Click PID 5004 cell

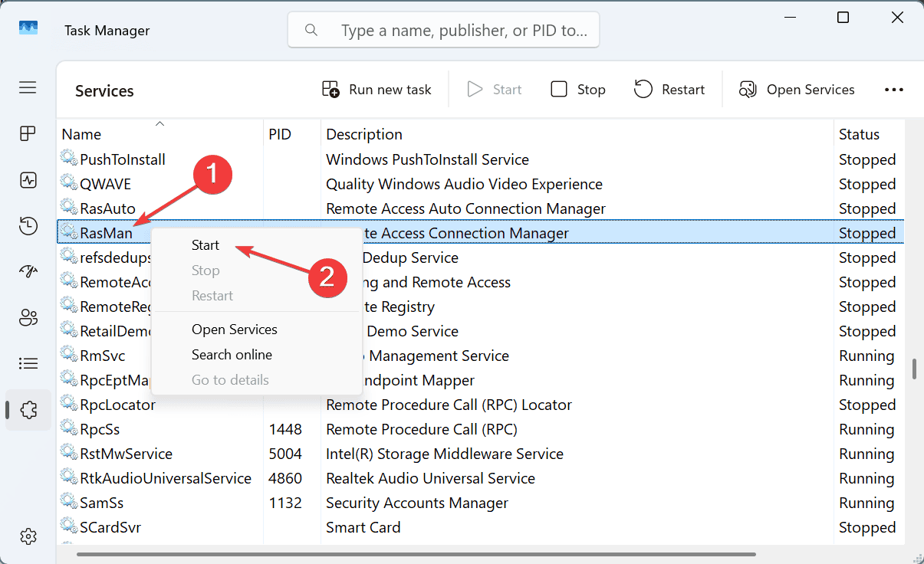[285, 454]
